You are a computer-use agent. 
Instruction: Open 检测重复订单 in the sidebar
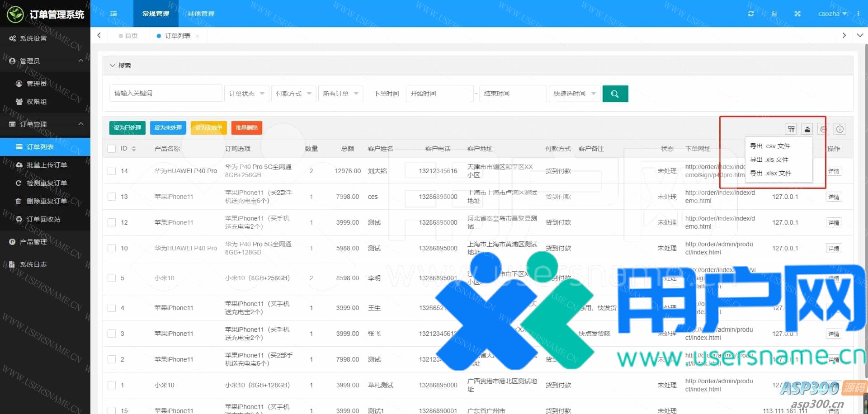[45, 183]
